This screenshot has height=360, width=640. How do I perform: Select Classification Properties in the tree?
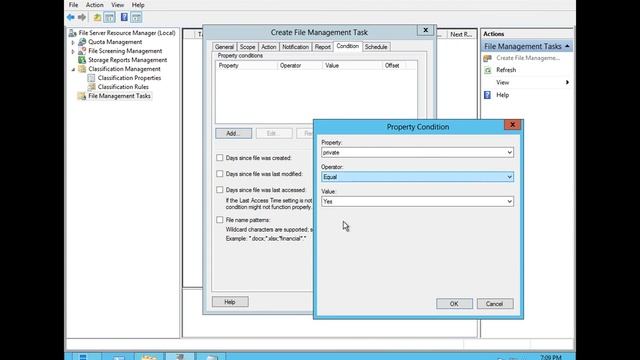point(129,78)
